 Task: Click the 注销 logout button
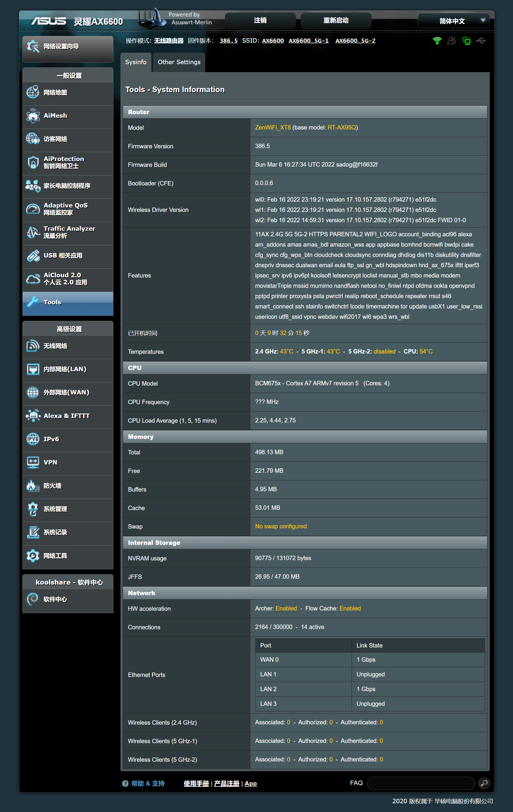(x=260, y=21)
